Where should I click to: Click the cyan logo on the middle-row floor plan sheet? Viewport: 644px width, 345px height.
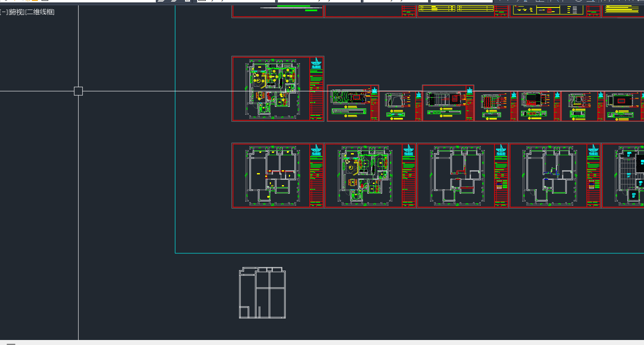(x=316, y=63)
